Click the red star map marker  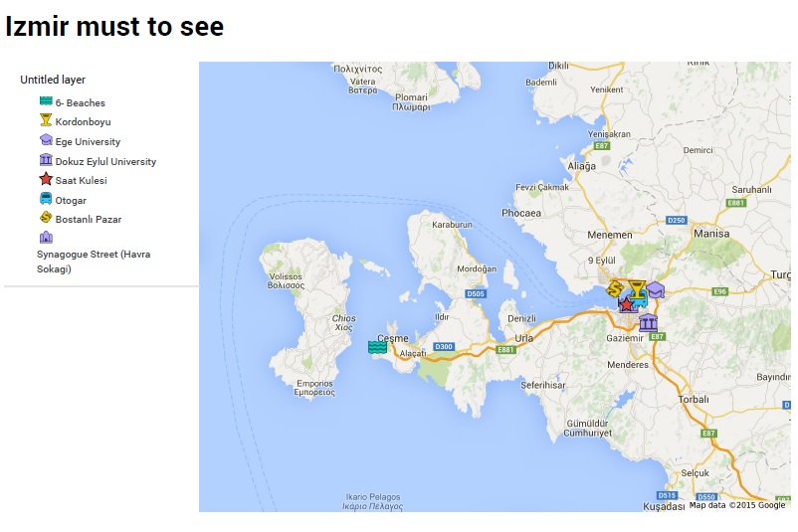point(627,304)
